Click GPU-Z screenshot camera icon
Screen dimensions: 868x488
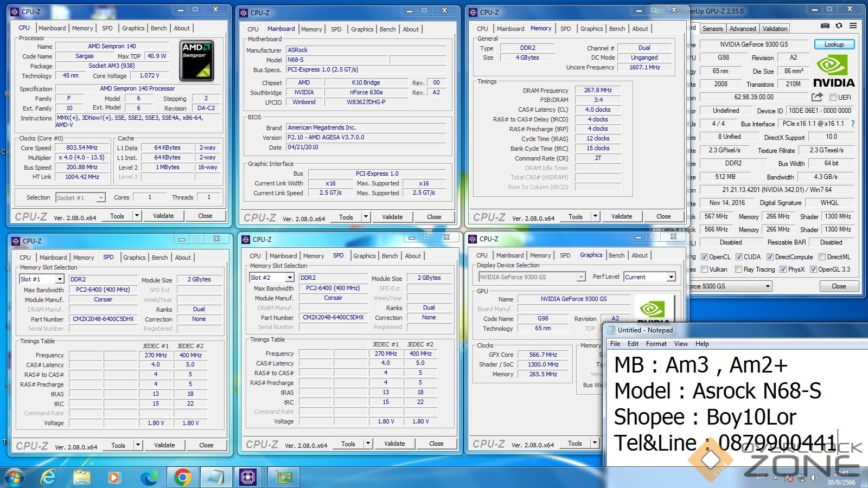[825, 25]
